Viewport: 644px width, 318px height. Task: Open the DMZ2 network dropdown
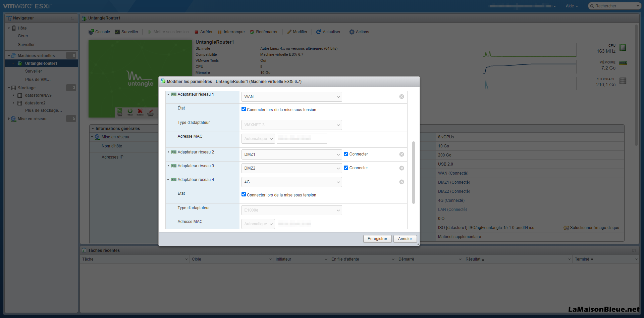click(291, 168)
